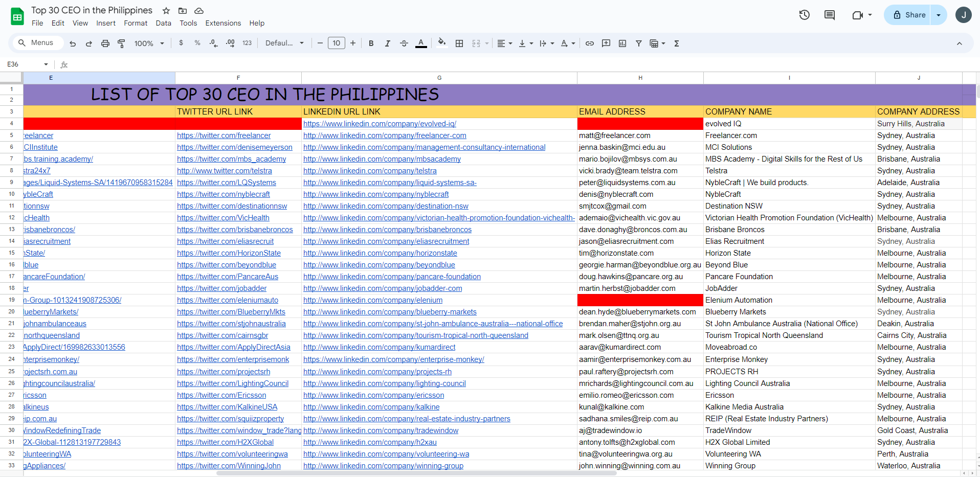Open the Google account avatar
Viewport: 980px width, 477px height.
click(x=964, y=15)
